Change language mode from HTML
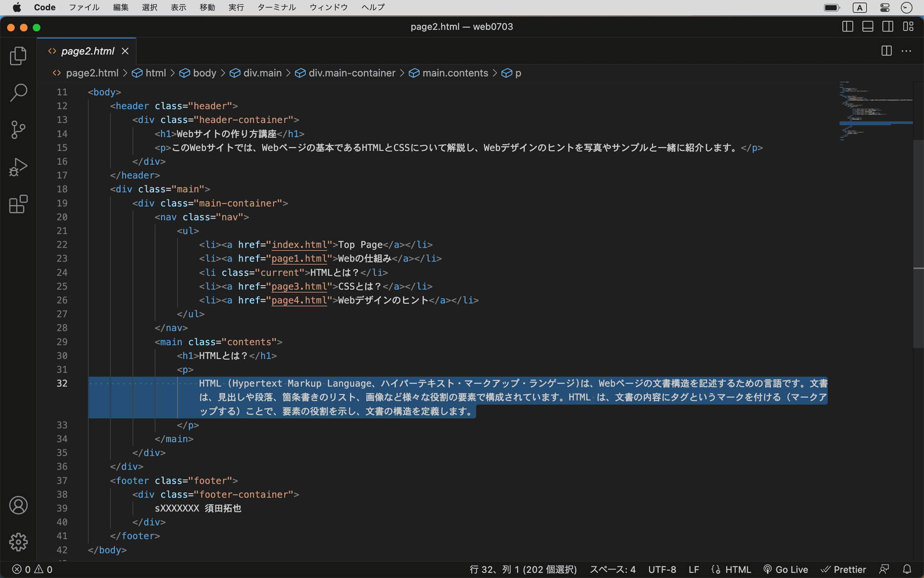This screenshot has height=578, width=924. 738,569
